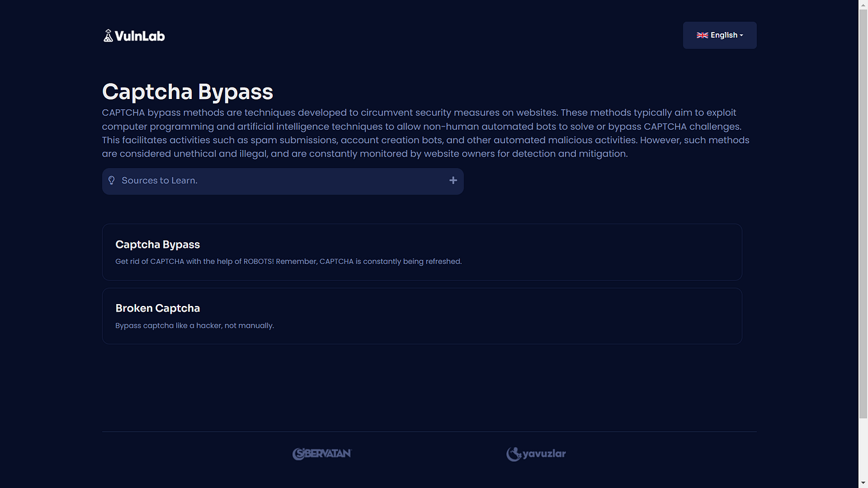The width and height of the screenshot is (868, 488).
Task: Select the Captcha Bypass page heading
Action: [x=187, y=91]
